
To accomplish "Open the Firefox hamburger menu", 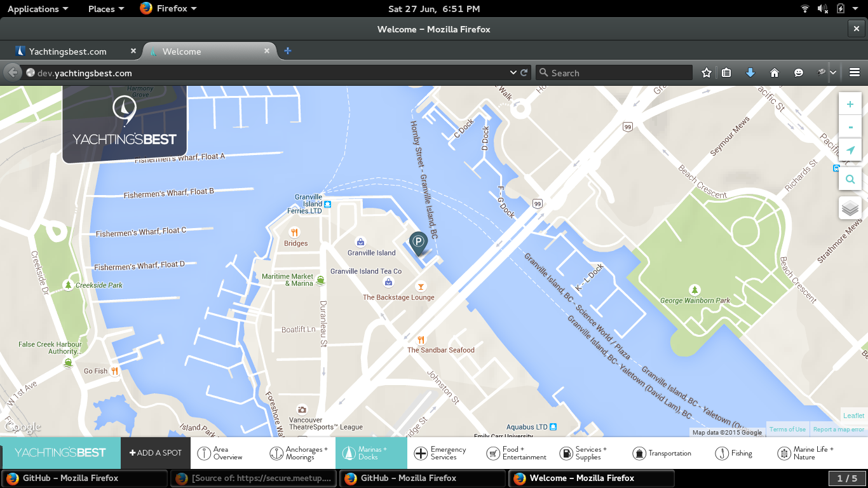I will pos(855,73).
